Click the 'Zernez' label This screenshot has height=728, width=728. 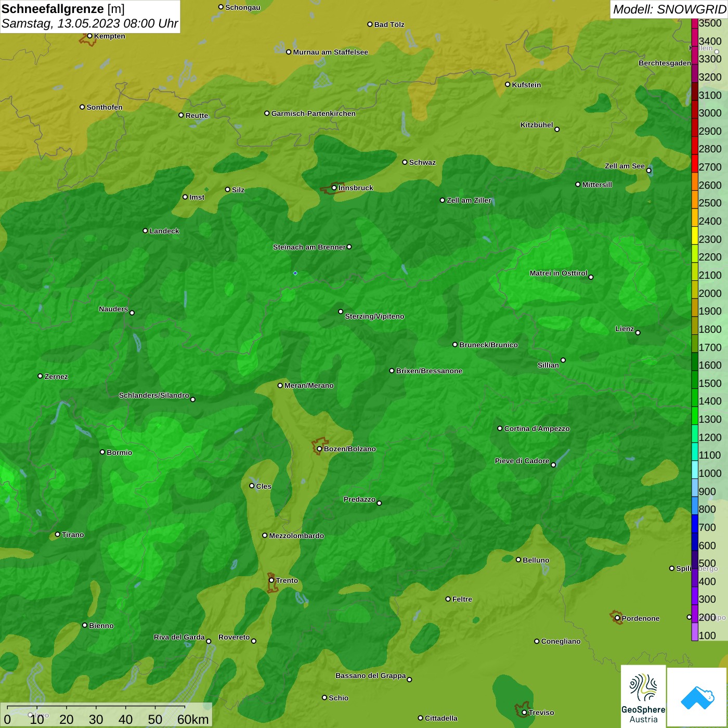(x=57, y=376)
